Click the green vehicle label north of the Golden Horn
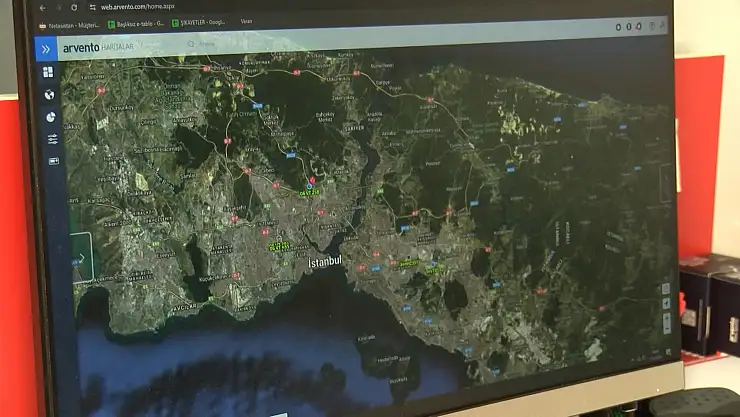Viewport: 740px width, 417px height. tap(309, 190)
